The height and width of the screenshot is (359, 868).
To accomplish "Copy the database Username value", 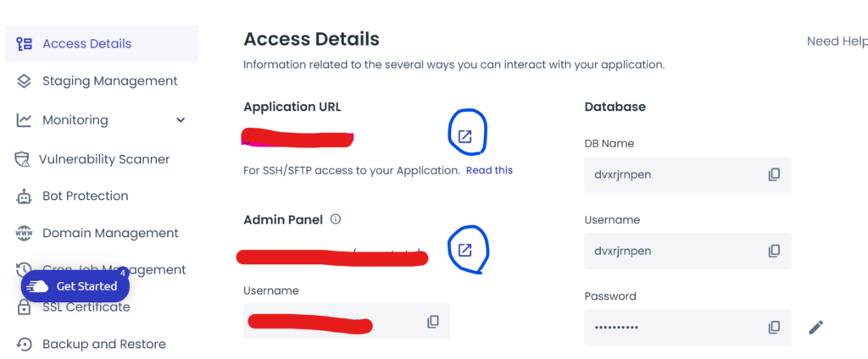I will 774,251.
